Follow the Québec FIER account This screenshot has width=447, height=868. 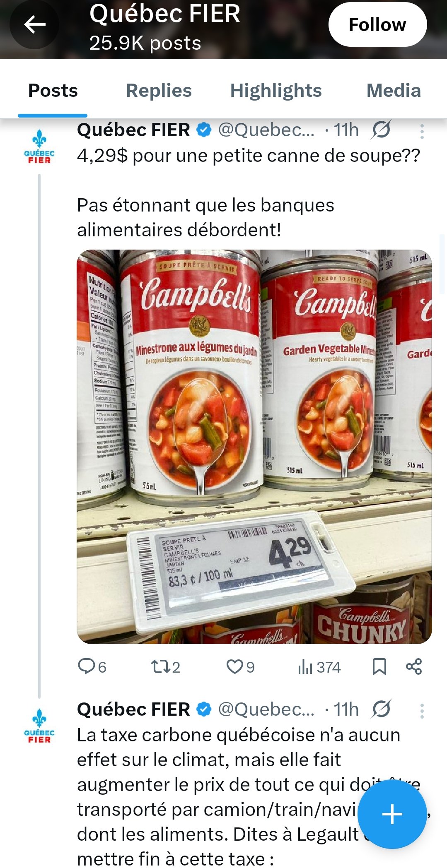click(x=377, y=24)
